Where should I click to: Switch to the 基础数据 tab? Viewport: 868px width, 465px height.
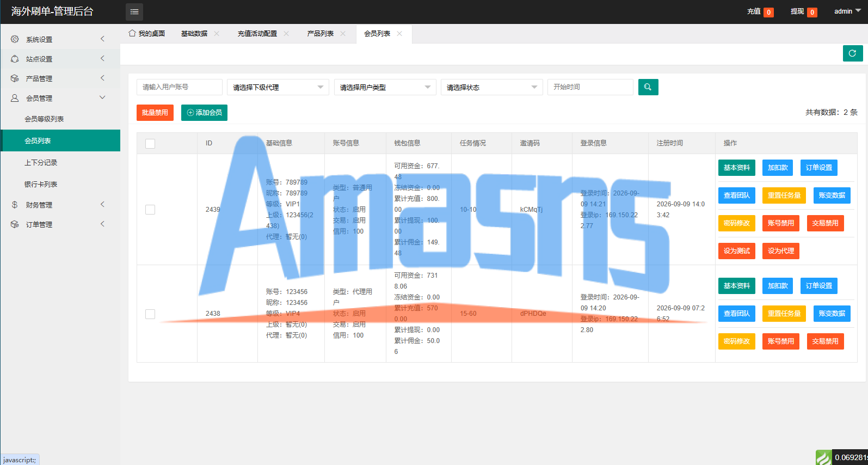pos(194,34)
